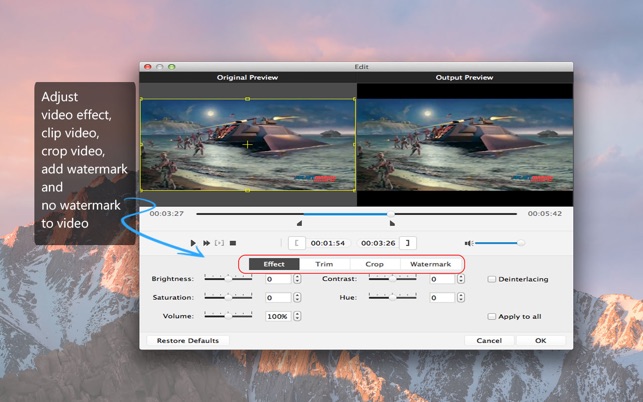This screenshot has width=643, height=402.
Task: Click the Hue value input field
Action: pos(441,297)
